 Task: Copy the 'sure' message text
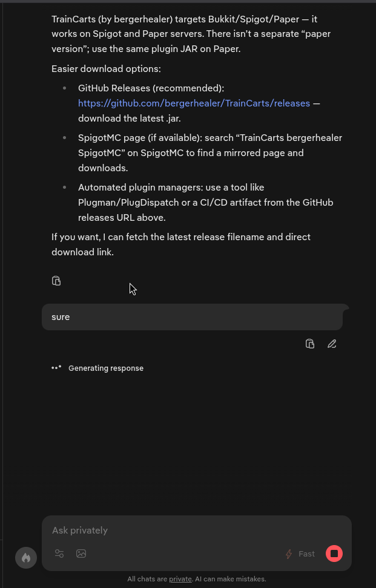(310, 344)
